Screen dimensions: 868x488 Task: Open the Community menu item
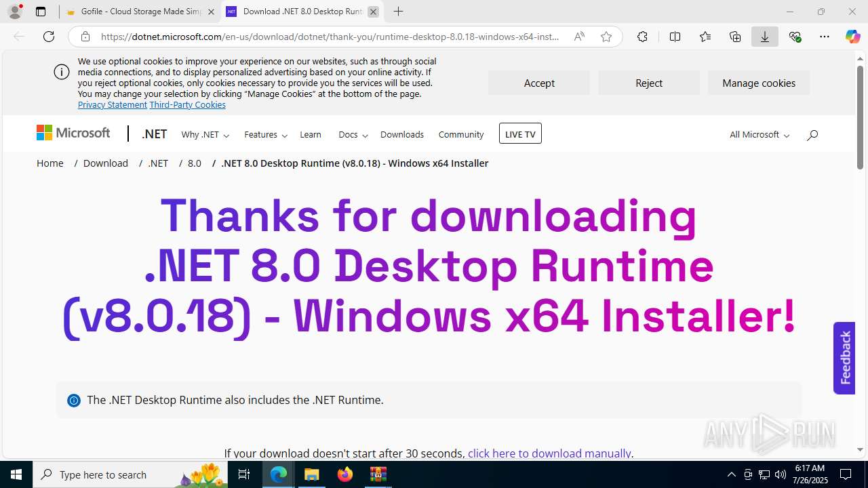coord(461,135)
